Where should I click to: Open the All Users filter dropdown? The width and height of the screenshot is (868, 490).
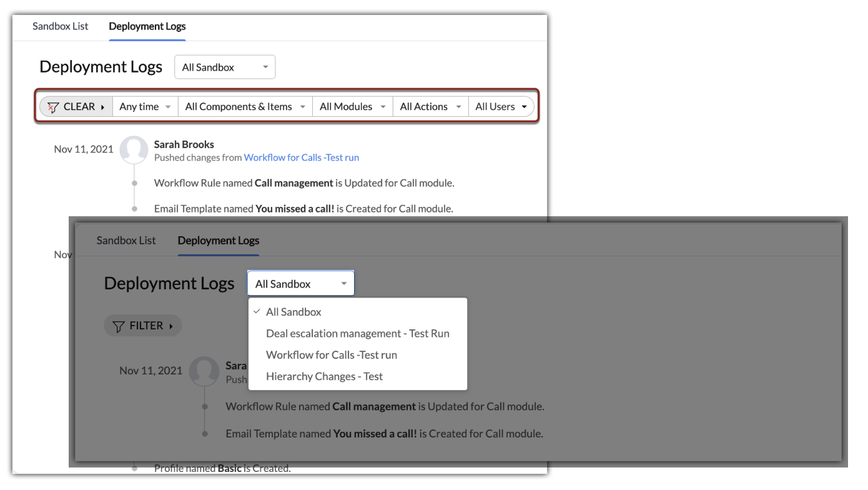[501, 107]
